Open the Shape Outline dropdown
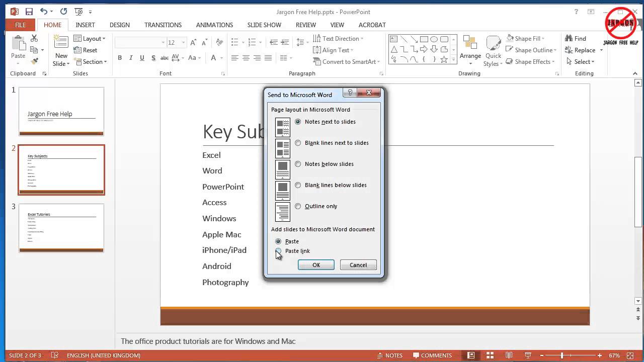 pos(531,50)
